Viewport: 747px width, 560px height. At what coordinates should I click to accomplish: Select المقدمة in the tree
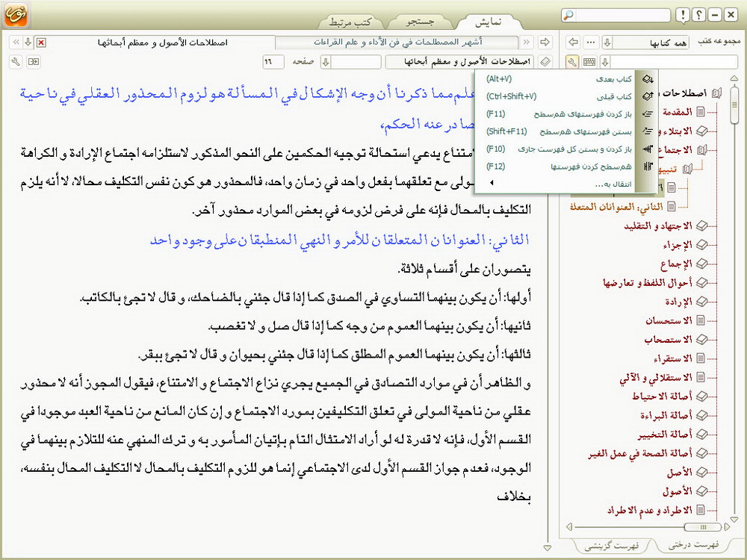click(x=677, y=112)
